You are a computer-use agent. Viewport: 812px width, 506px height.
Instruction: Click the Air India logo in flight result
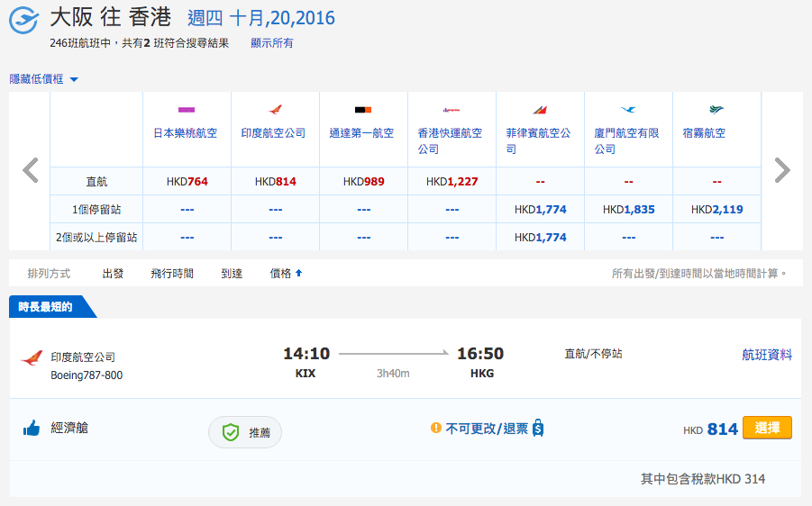pos(32,357)
